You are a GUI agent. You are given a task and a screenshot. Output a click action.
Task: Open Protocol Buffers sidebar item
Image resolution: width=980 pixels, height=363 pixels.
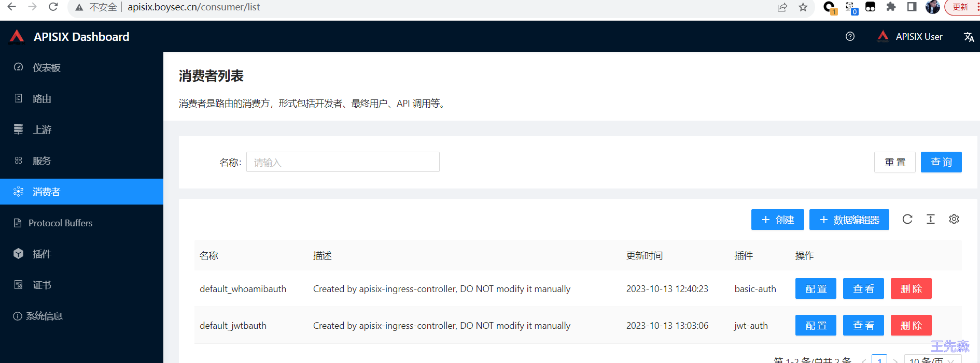coord(60,223)
